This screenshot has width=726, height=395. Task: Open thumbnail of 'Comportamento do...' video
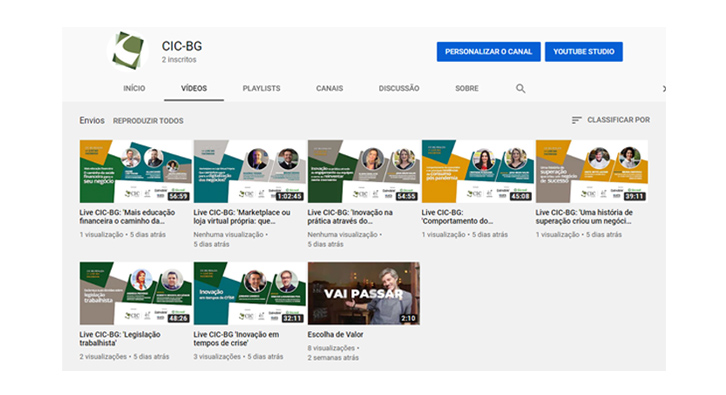point(477,171)
